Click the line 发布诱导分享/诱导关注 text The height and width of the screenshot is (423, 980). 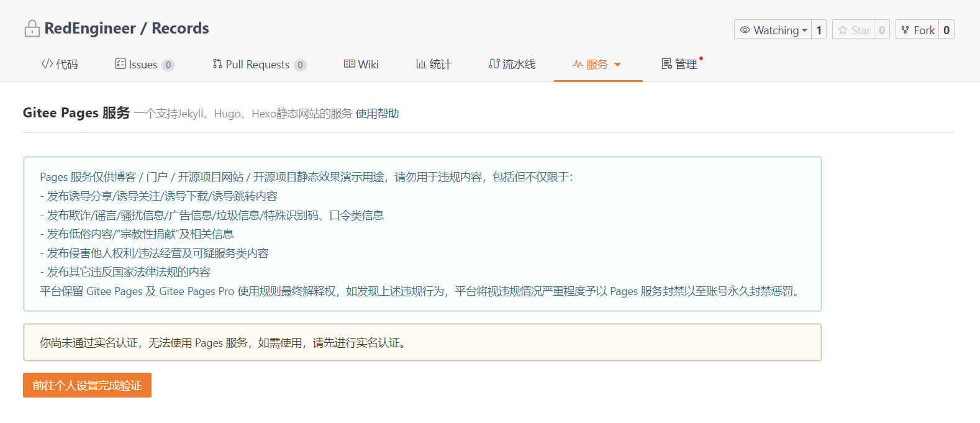158,196
